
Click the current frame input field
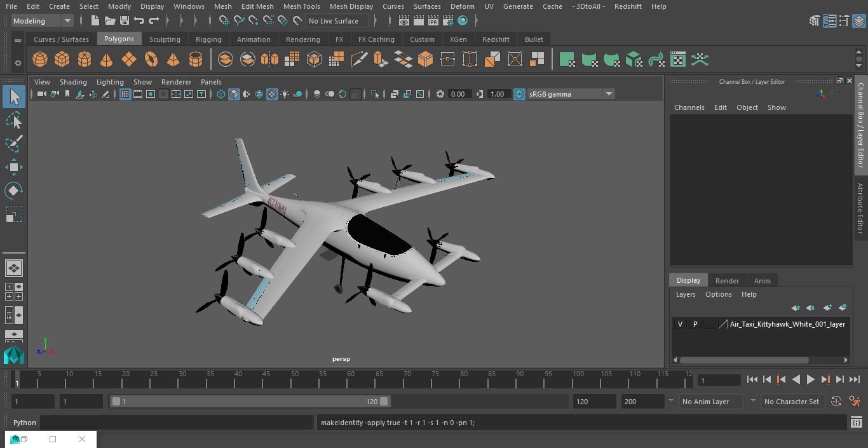[719, 380]
